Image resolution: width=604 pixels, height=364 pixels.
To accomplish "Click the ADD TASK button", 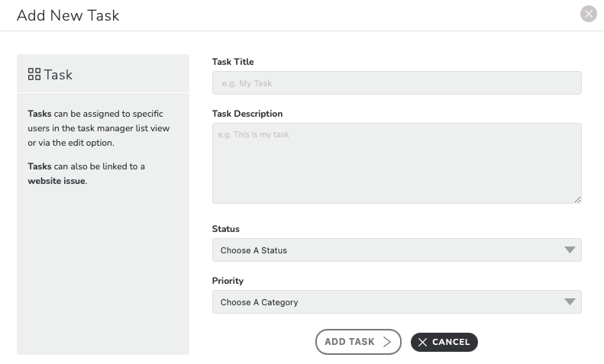I will [358, 342].
